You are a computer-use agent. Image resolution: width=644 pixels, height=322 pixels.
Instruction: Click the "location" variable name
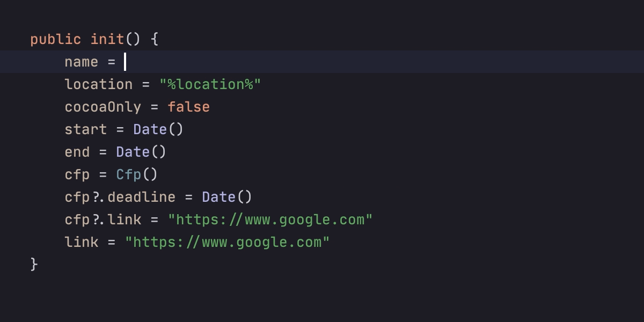tap(98, 84)
